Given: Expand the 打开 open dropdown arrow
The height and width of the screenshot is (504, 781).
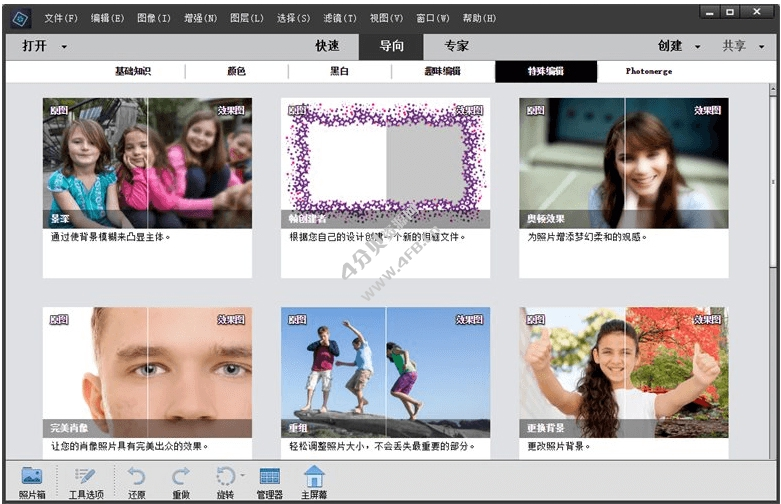Looking at the screenshot, I should click(x=64, y=47).
